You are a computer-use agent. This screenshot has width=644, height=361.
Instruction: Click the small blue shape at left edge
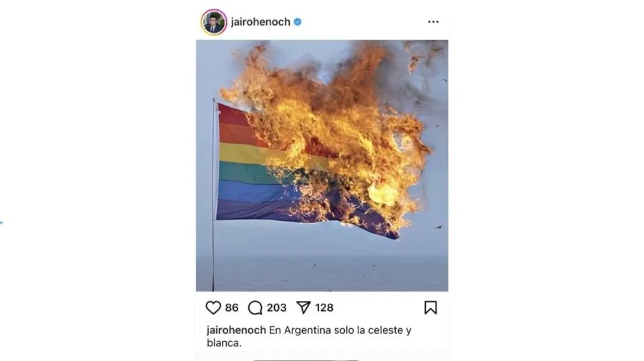(x=1, y=223)
